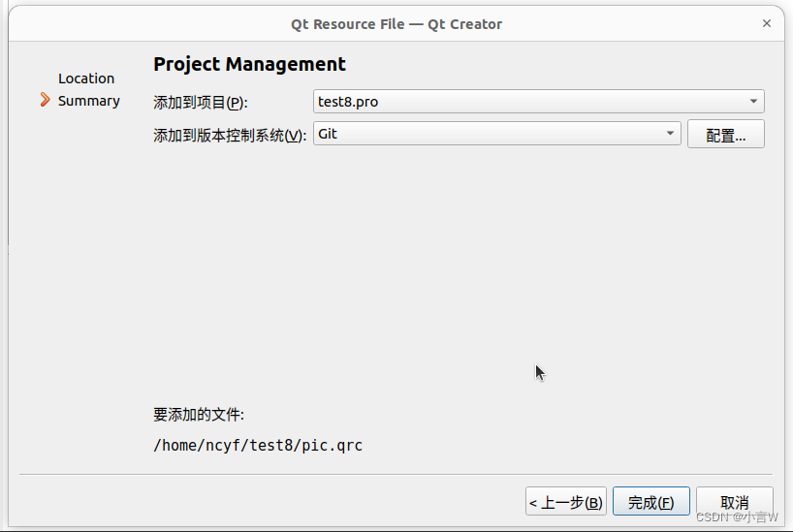
Task: Select the Location wizard step
Action: coord(86,78)
